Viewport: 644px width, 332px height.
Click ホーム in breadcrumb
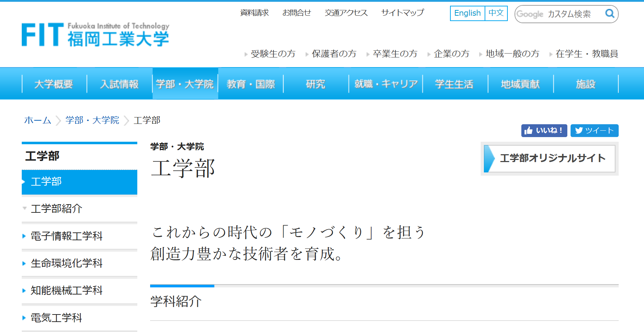pyautogui.click(x=38, y=120)
